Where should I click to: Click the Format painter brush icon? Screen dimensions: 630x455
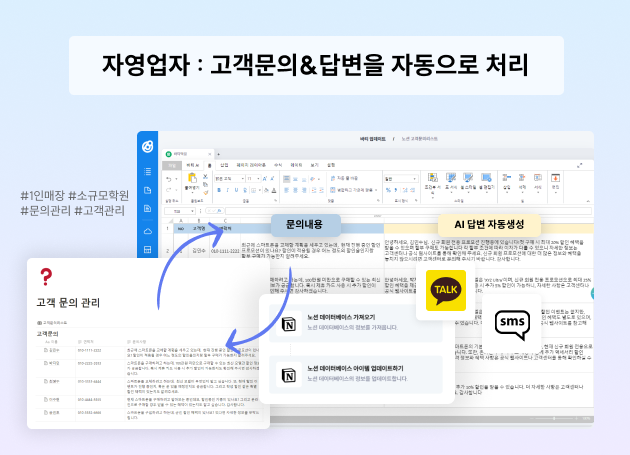point(205,193)
